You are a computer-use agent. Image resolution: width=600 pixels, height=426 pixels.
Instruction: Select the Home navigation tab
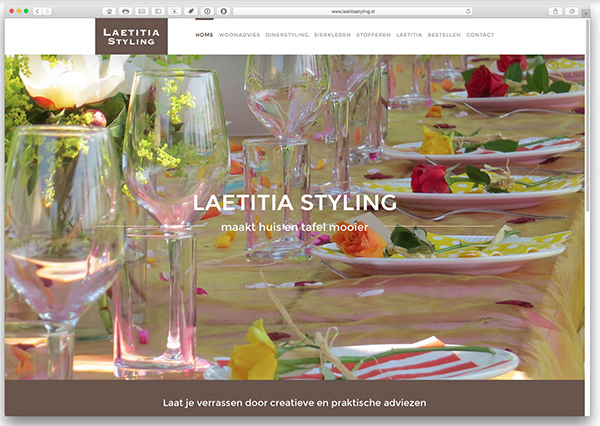point(204,35)
